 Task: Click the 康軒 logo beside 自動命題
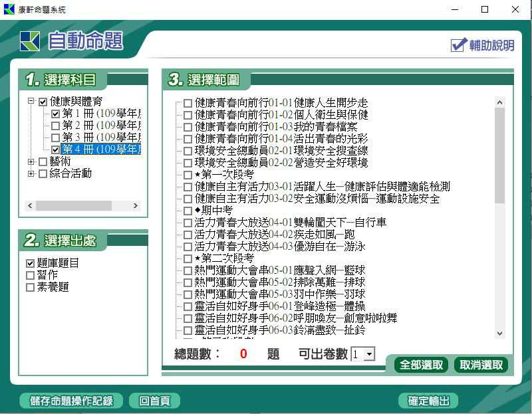[x=29, y=41]
